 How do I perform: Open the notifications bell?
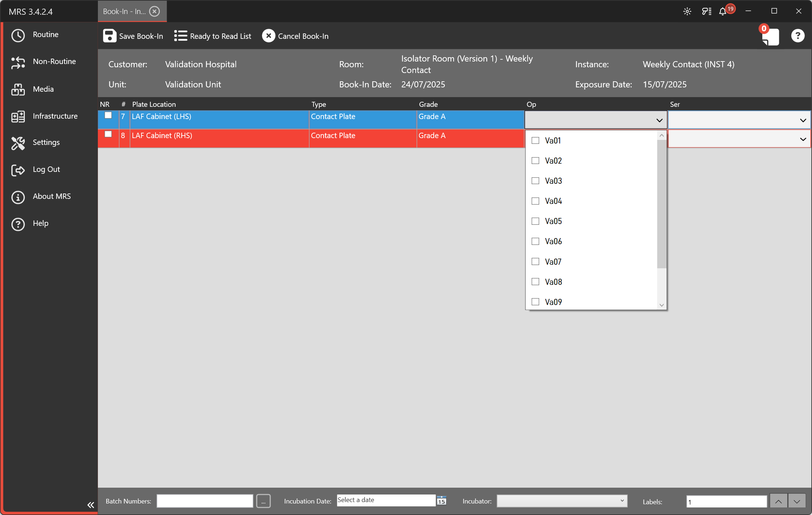(722, 12)
